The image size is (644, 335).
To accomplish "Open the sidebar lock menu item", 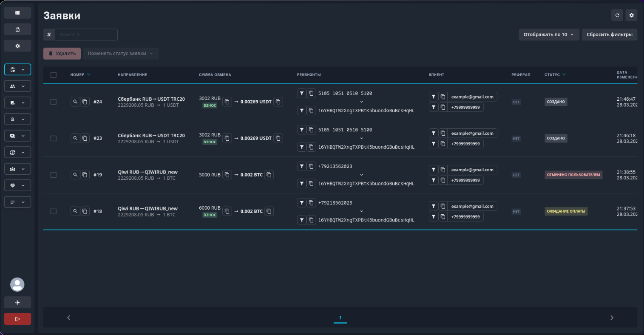I will pyautogui.click(x=17, y=29).
